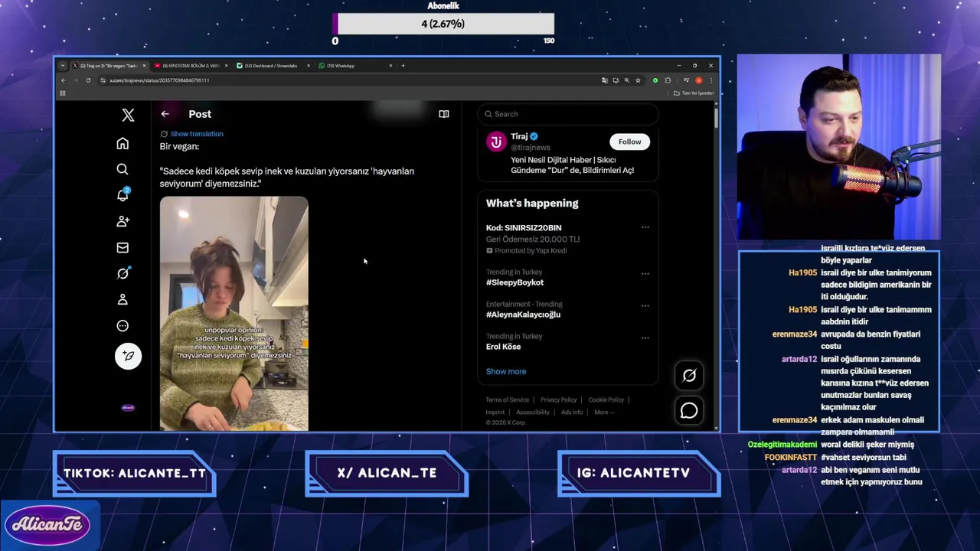The image size is (980, 551).
Task: Reload the page in the browser
Action: (x=88, y=80)
